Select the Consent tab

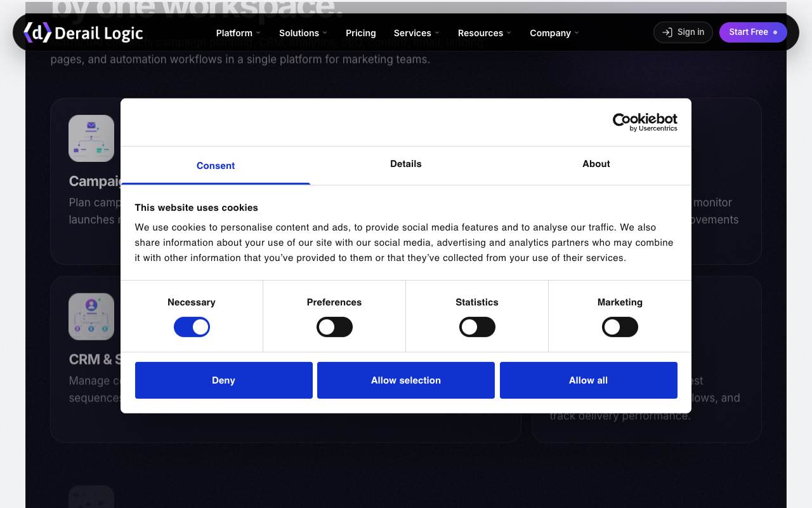[216, 166]
